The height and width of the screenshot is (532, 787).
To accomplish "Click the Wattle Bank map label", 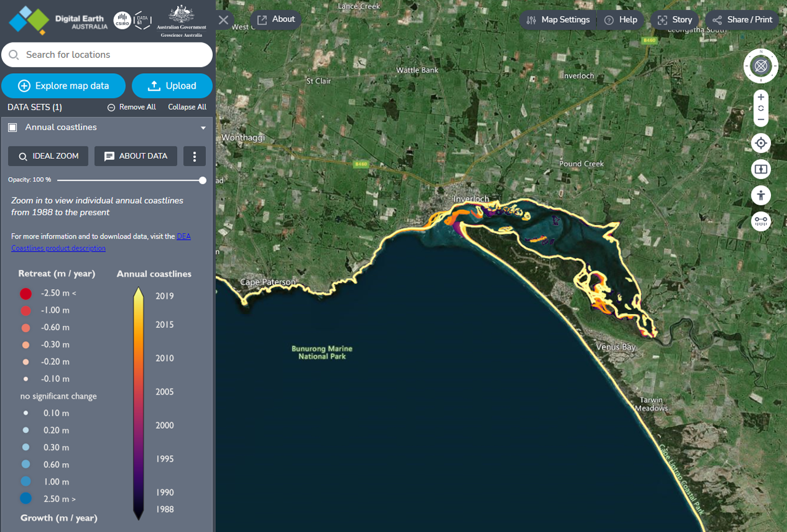I will pos(417,70).
